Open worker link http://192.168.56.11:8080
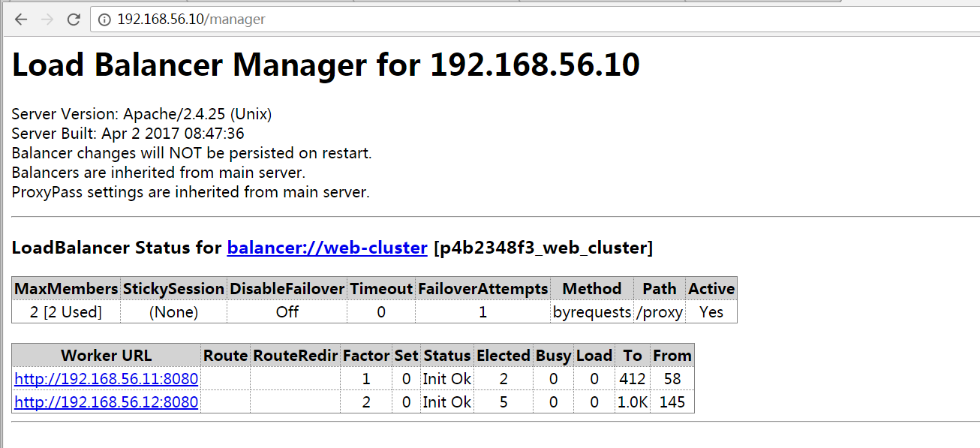The image size is (980, 448). (x=107, y=379)
